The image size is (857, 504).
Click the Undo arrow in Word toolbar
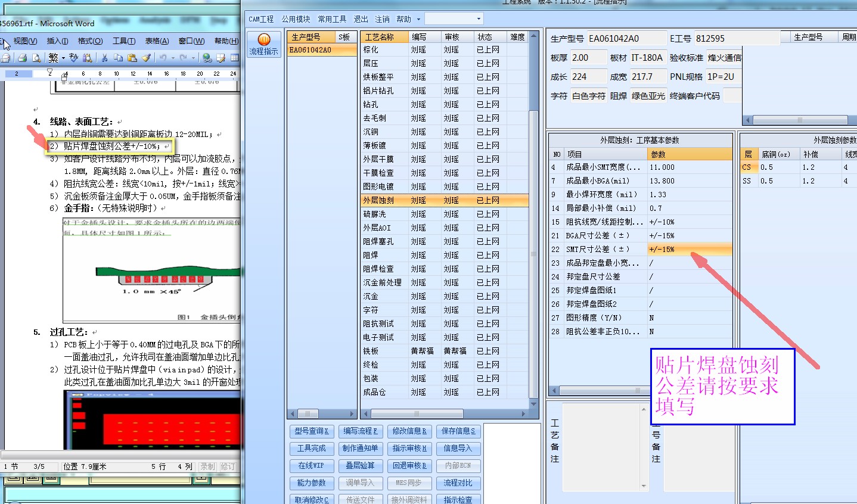[x=163, y=58]
